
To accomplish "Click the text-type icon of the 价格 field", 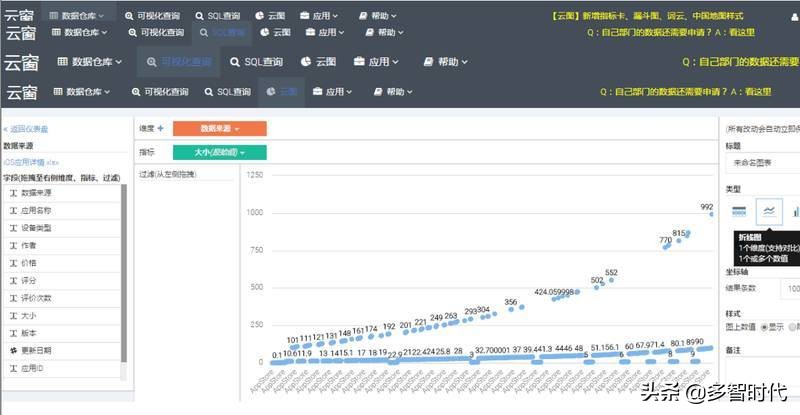I will point(14,263).
